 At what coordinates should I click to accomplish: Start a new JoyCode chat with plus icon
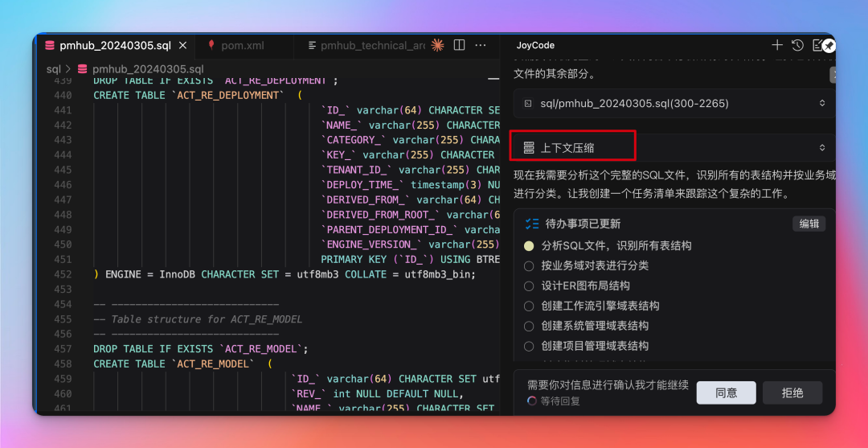[x=777, y=45]
